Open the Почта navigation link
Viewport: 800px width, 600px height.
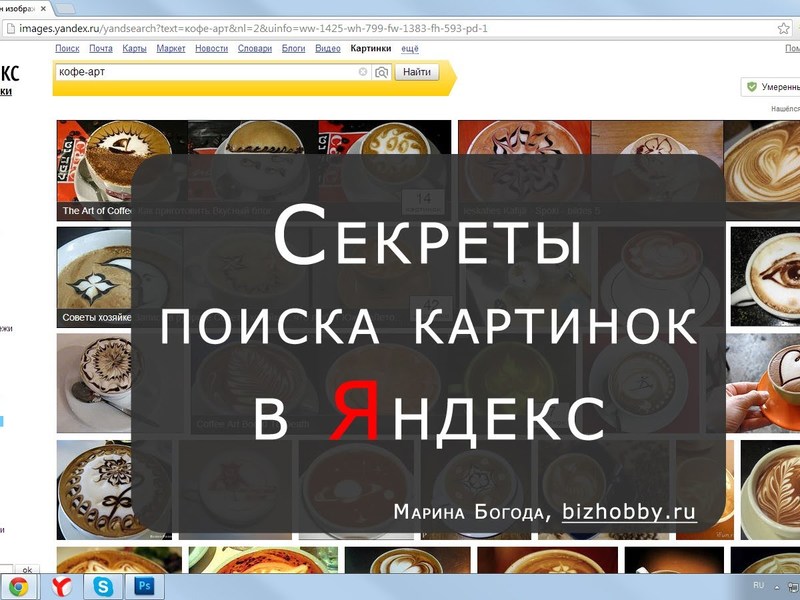pos(101,48)
